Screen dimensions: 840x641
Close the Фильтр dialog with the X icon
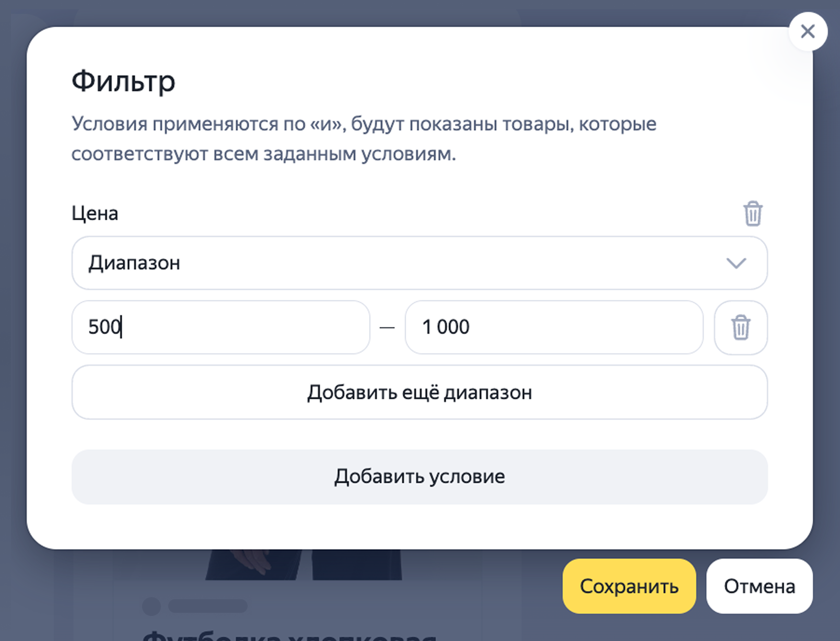click(808, 31)
